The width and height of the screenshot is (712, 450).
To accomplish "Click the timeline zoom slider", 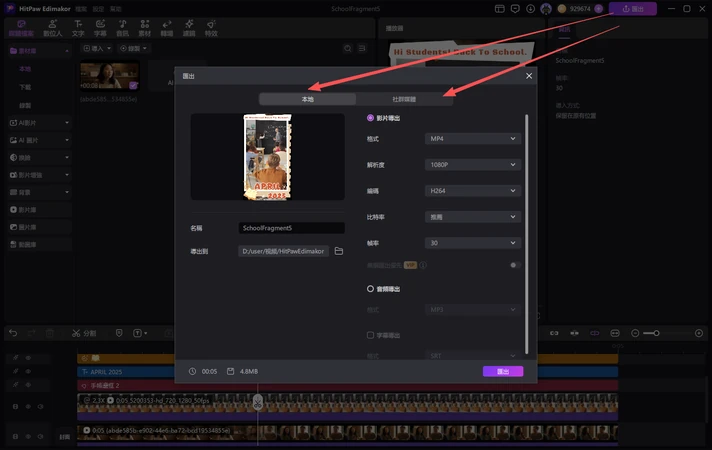I will point(655,333).
